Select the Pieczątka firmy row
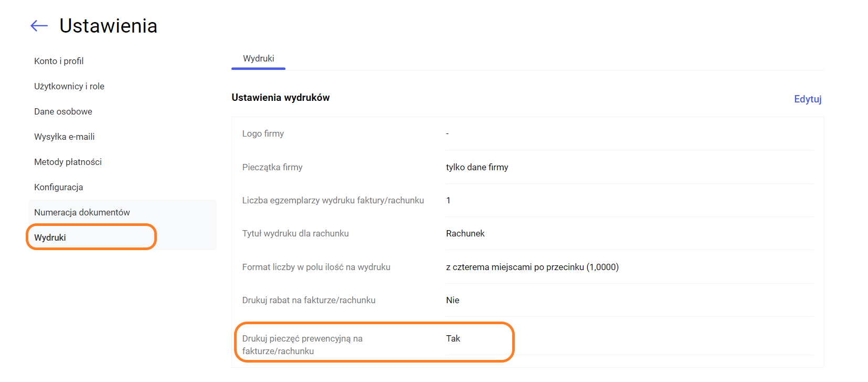868x382 pixels. click(x=272, y=167)
